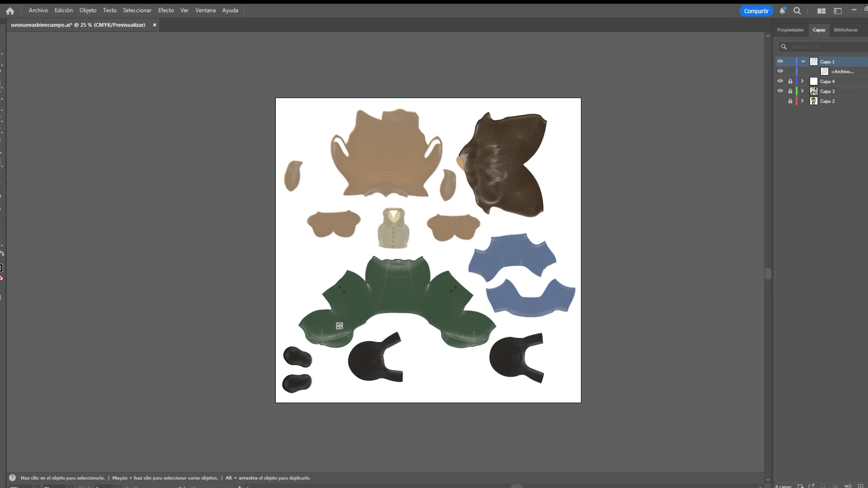Select the Capa 4 layer name
Viewport: 868px width, 488px height.
(x=827, y=82)
